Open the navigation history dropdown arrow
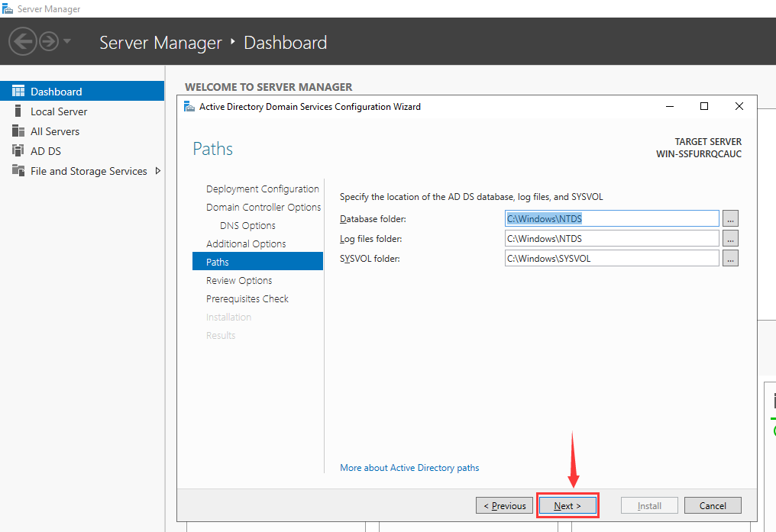This screenshot has height=532, width=776. click(67, 41)
